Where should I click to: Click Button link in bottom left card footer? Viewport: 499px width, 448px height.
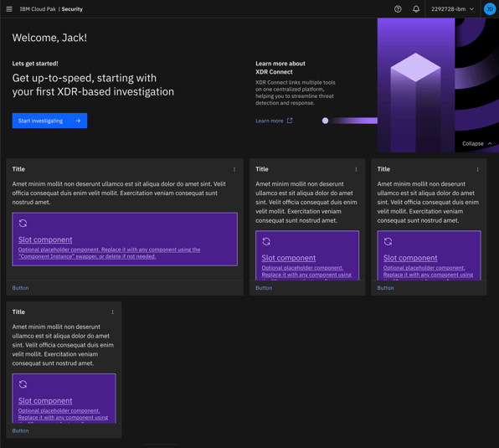pyautogui.click(x=20, y=430)
